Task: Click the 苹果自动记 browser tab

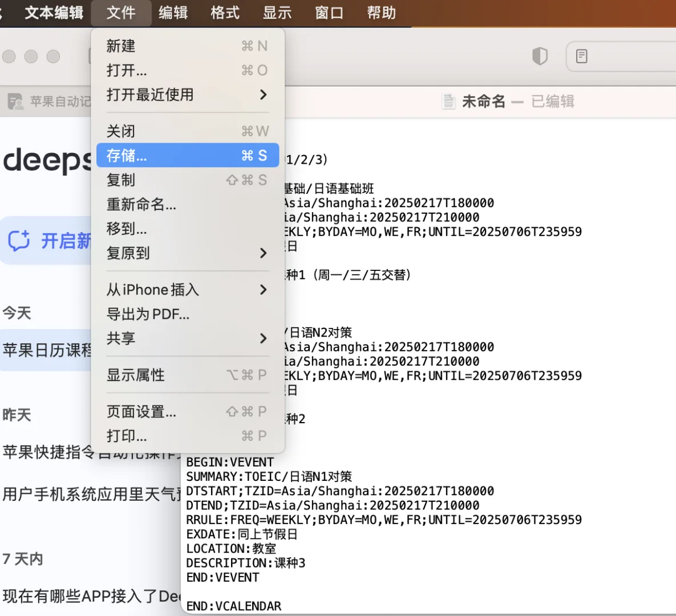Action: click(x=45, y=102)
